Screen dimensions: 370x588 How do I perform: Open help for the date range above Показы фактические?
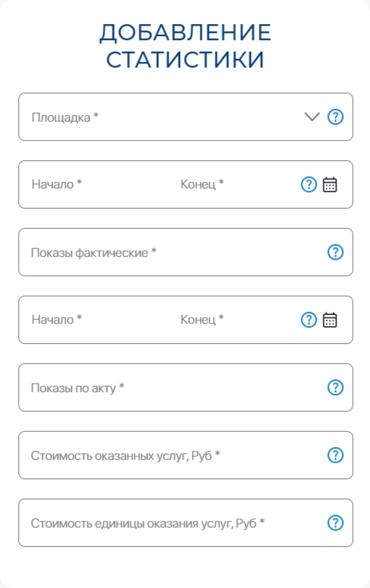click(309, 184)
